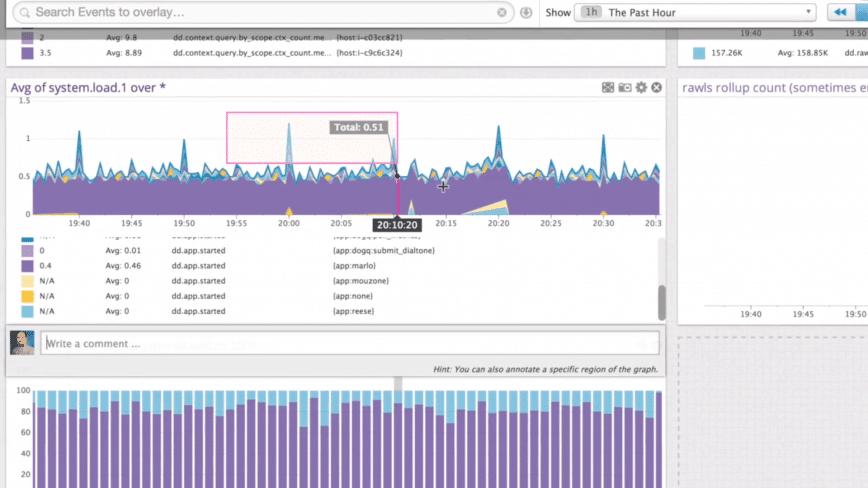Click the Avg: 0.46 value

(x=123, y=266)
